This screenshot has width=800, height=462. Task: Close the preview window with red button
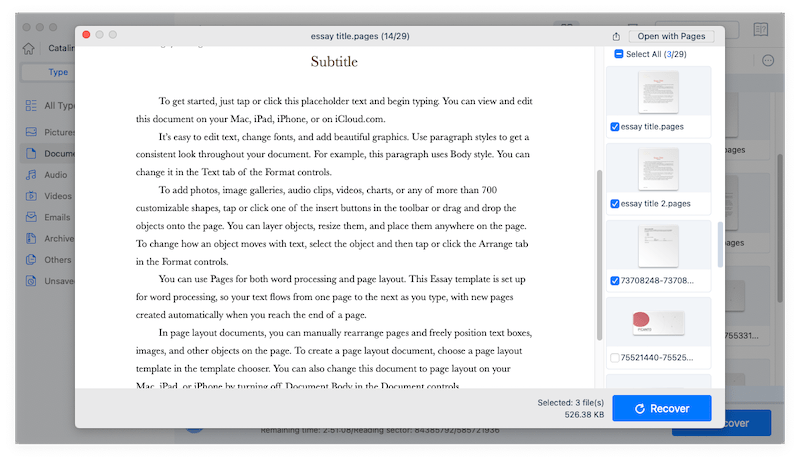pos(86,35)
